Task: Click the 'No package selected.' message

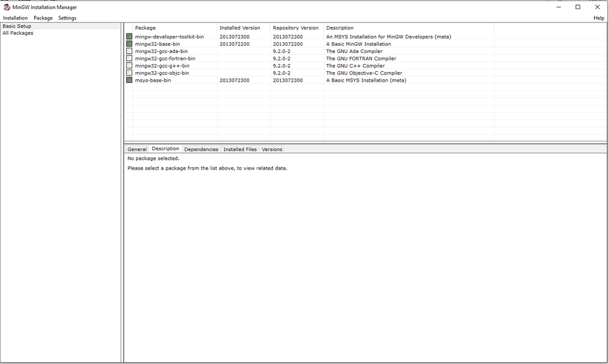Action: click(154, 159)
